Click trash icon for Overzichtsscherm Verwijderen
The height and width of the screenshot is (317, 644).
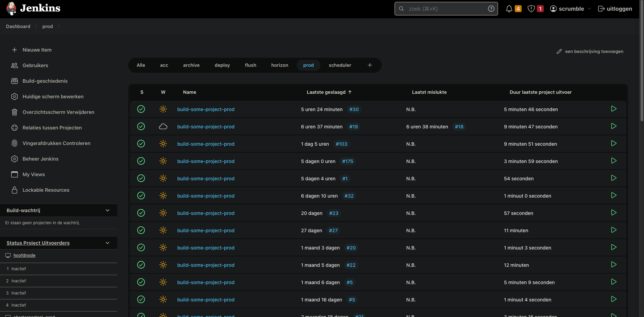coord(15,112)
